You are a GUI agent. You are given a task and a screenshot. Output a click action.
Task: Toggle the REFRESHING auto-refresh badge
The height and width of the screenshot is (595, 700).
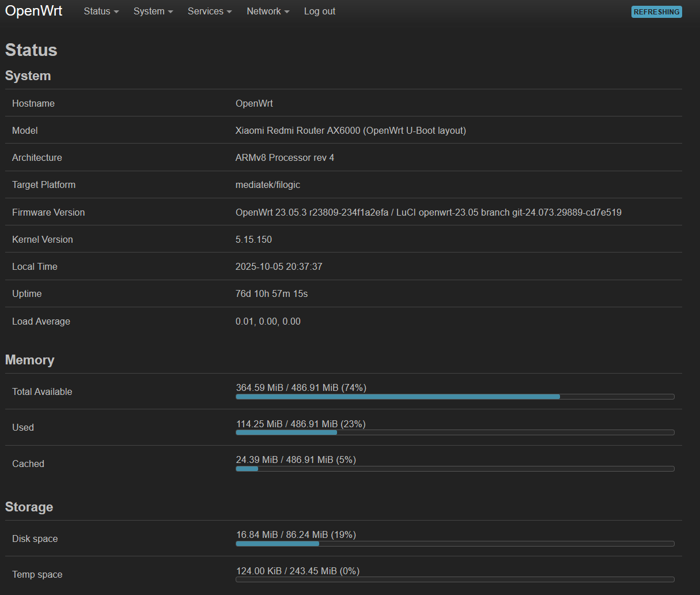[656, 12]
